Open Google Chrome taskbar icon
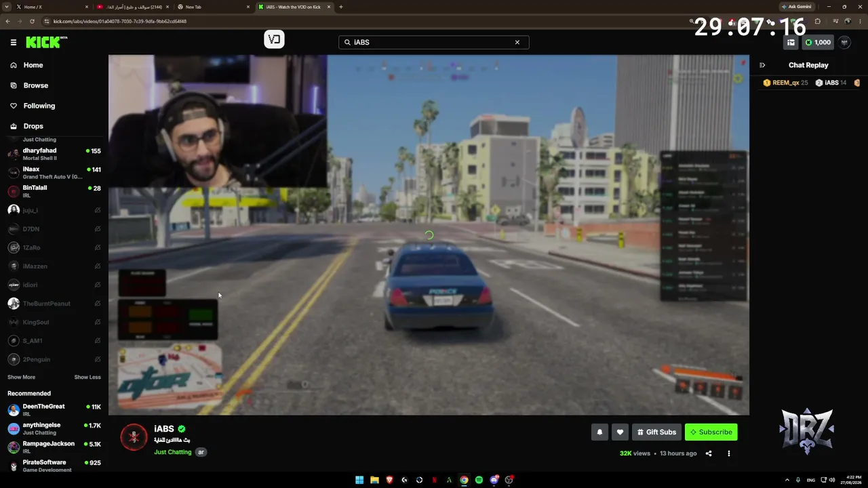This screenshot has height=488, width=868. 464,480
